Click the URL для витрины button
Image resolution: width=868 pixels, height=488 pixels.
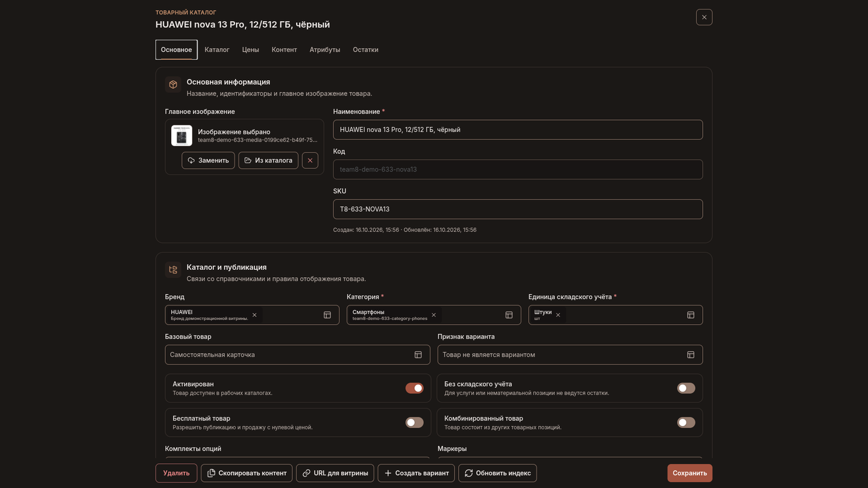pos(335,473)
